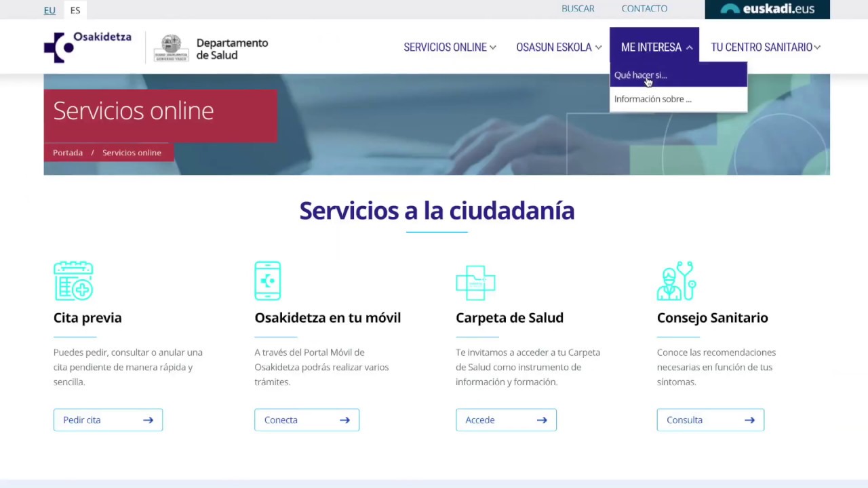Click the Accede button
Viewport: 868px width, 488px height.
(506, 420)
